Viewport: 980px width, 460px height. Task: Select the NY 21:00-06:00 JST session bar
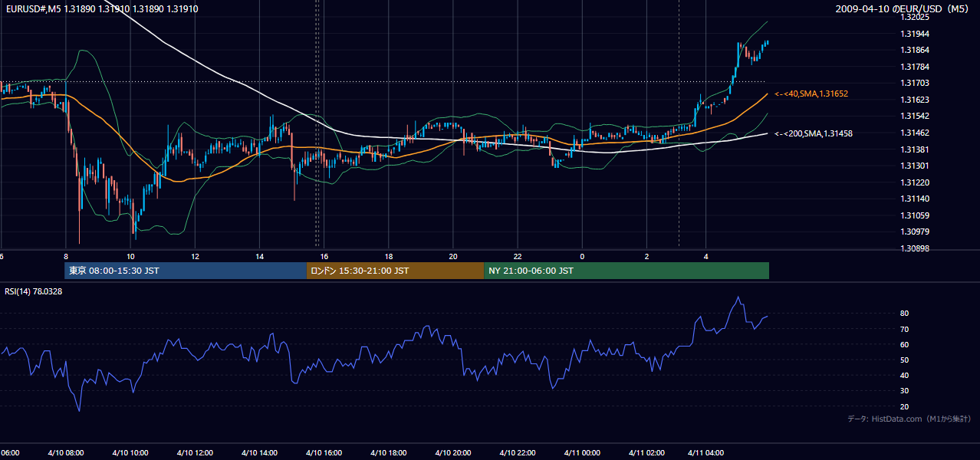[626, 271]
